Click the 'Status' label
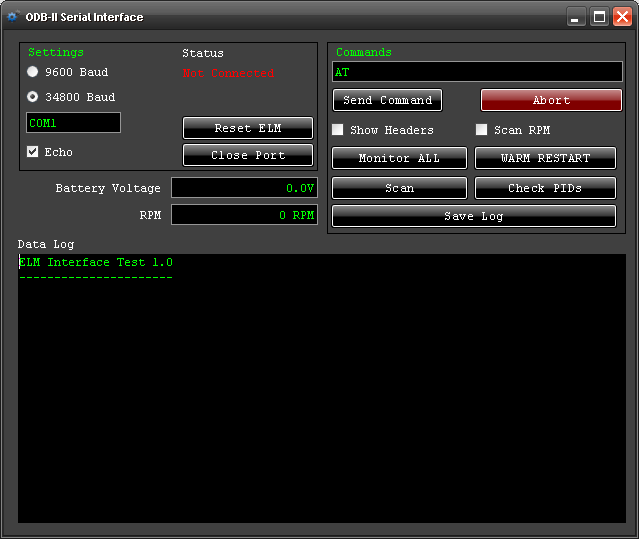Image resolution: width=639 pixels, height=539 pixels. coord(203,53)
